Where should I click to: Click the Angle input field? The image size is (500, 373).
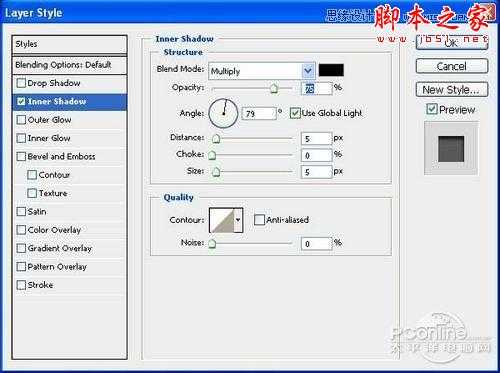point(259,114)
